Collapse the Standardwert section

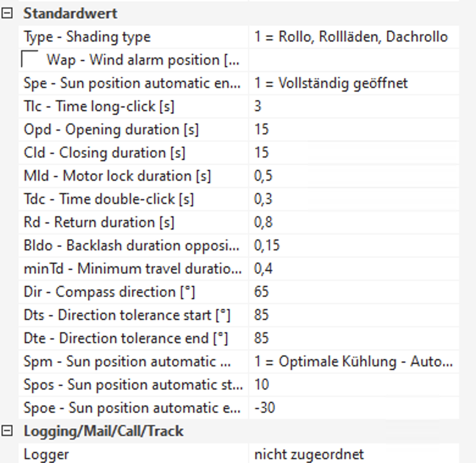click(7, 13)
